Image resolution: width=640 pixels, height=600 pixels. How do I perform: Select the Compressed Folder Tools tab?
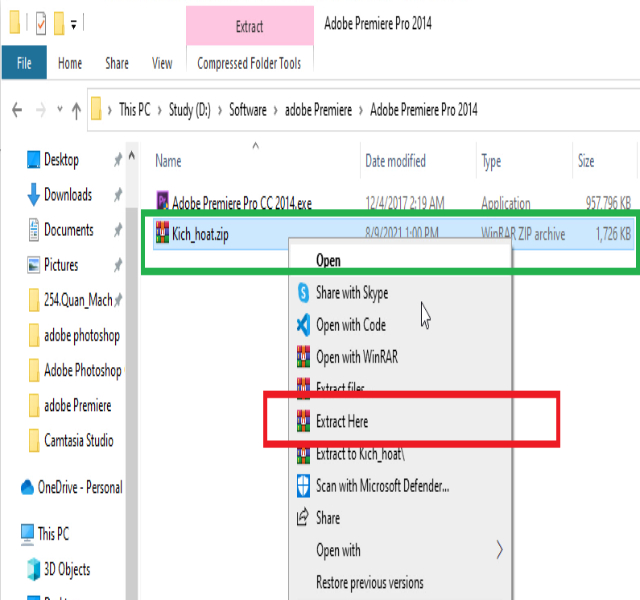[x=249, y=63]
